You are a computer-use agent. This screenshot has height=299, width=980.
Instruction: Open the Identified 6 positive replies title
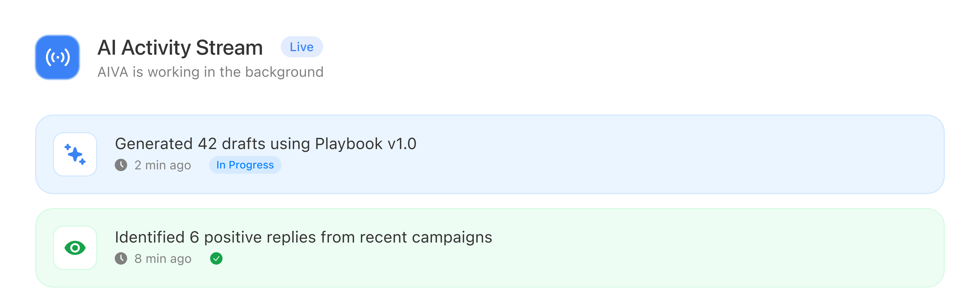303,237
